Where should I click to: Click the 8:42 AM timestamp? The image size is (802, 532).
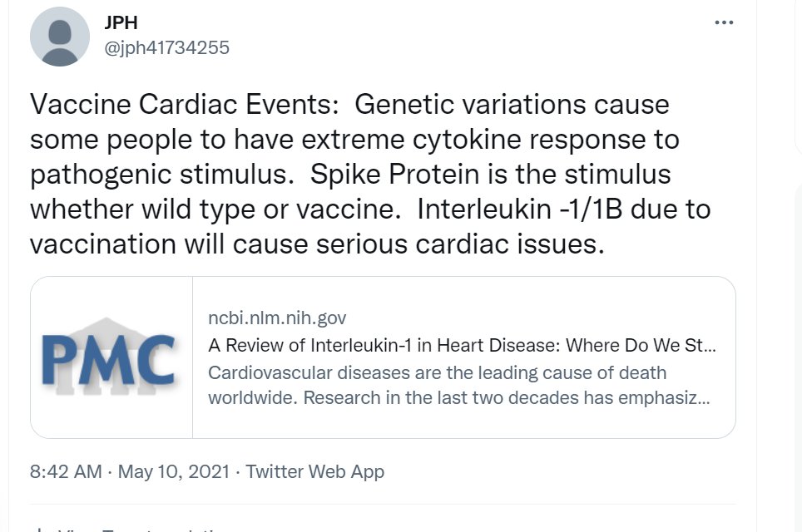[x=66, y=471]
